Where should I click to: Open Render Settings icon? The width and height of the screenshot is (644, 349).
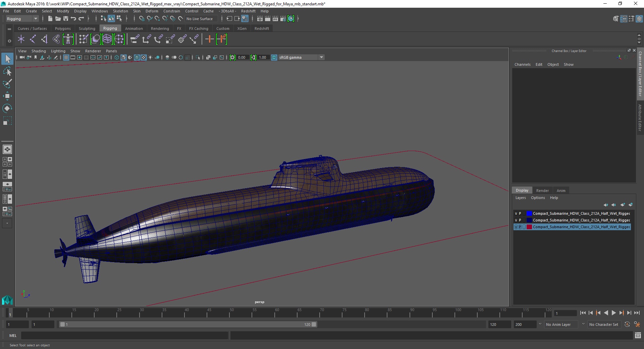click(283, 18)
